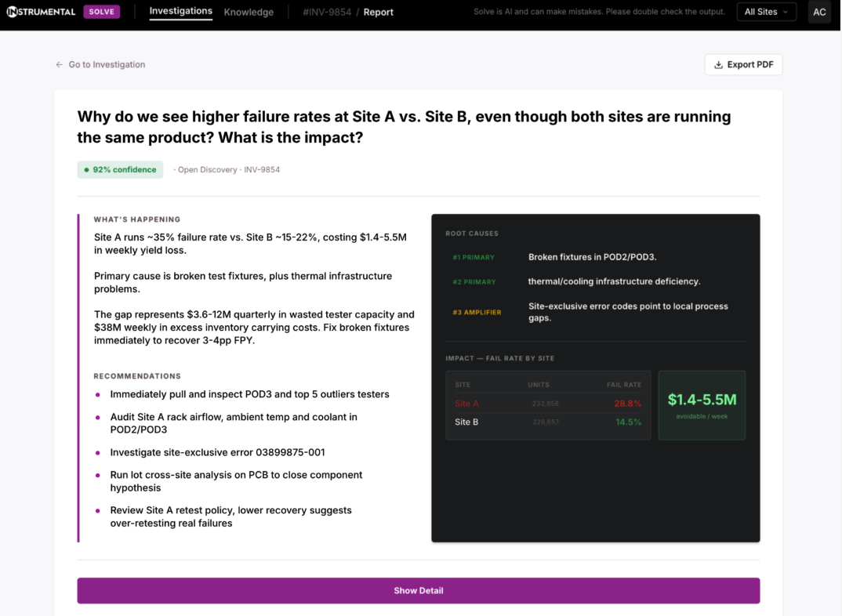Click the download icon on Export PDF
The height and width of the screenshot is (616, 842).
(x=718, y=65)
